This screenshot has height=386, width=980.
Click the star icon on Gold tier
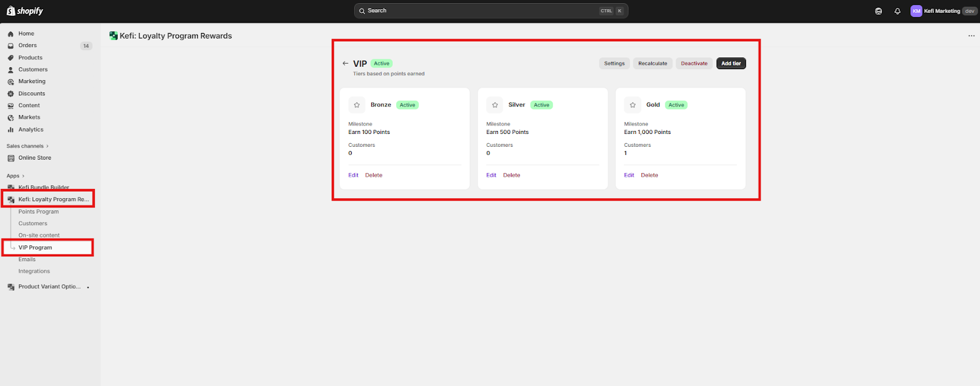[x=633, y=105]
